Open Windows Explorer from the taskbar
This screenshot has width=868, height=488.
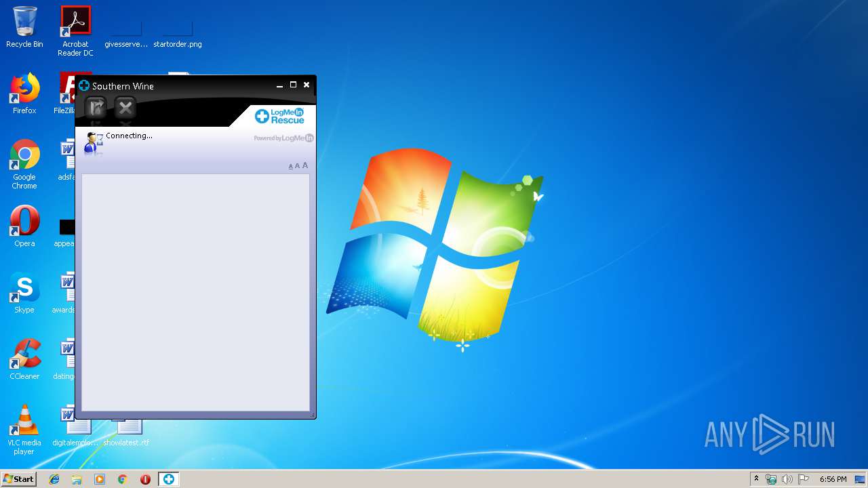(x=77, y=479)
